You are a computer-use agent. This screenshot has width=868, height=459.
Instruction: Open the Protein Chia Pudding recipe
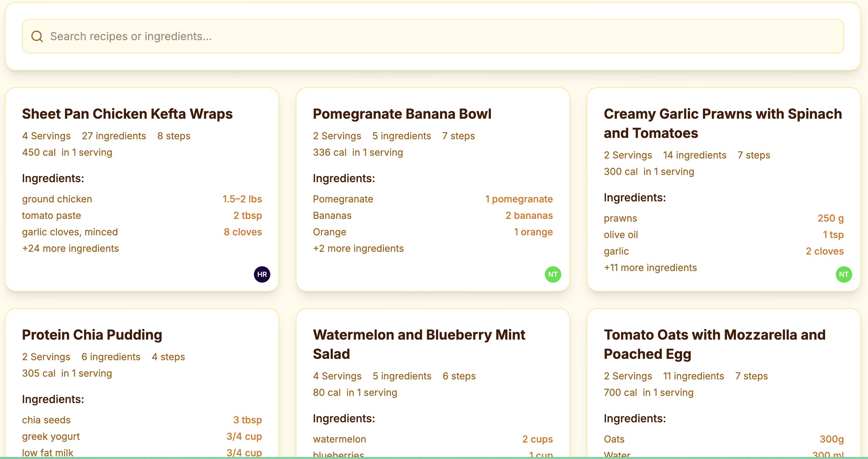point(92,335)
